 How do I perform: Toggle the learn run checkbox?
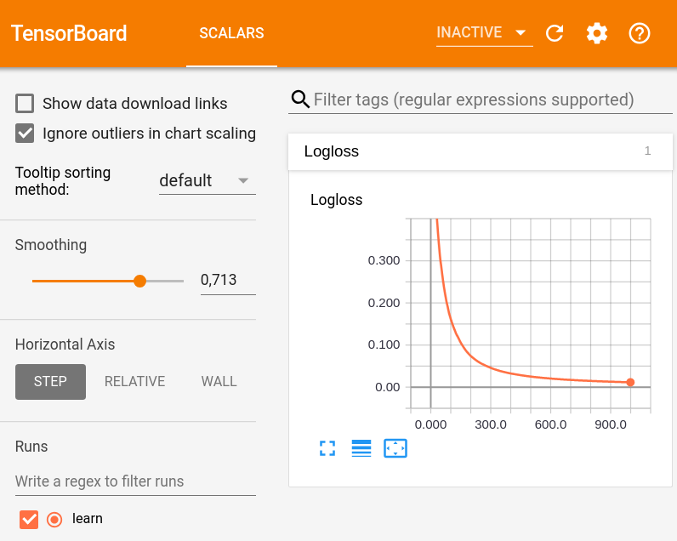point(29,519)
